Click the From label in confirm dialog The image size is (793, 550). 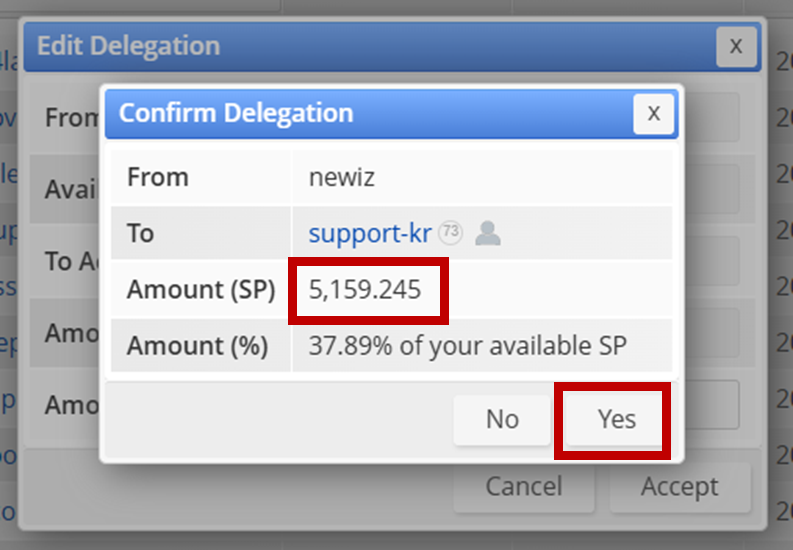(157, 177)
